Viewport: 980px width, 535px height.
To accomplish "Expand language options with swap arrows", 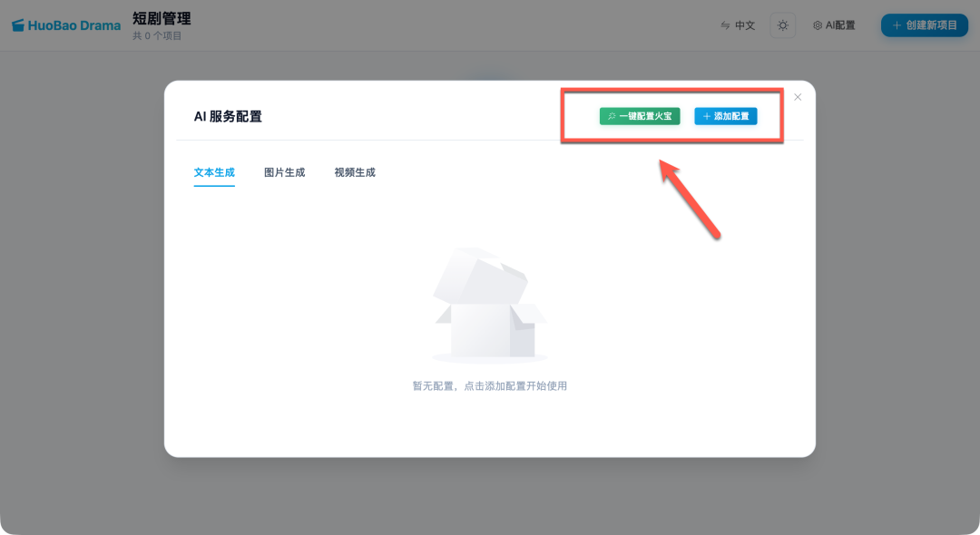I will 724,25.
